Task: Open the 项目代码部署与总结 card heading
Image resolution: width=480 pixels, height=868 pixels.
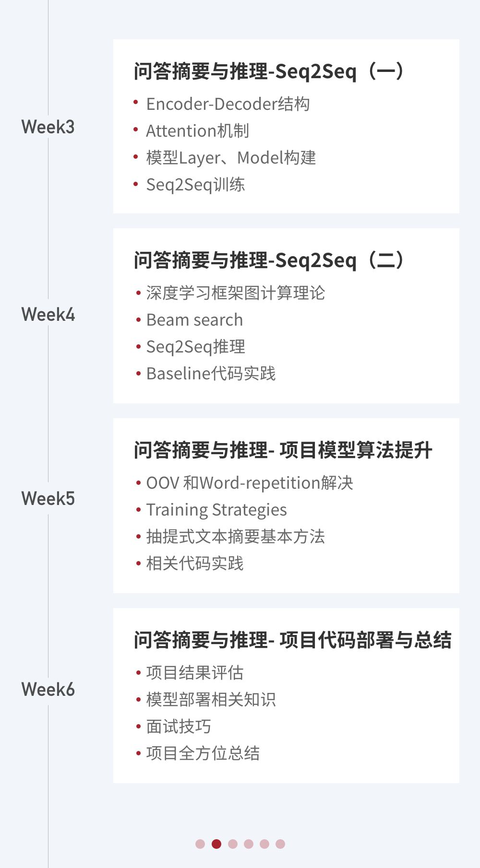Action: pyautogui.click(x=292, y=640)
